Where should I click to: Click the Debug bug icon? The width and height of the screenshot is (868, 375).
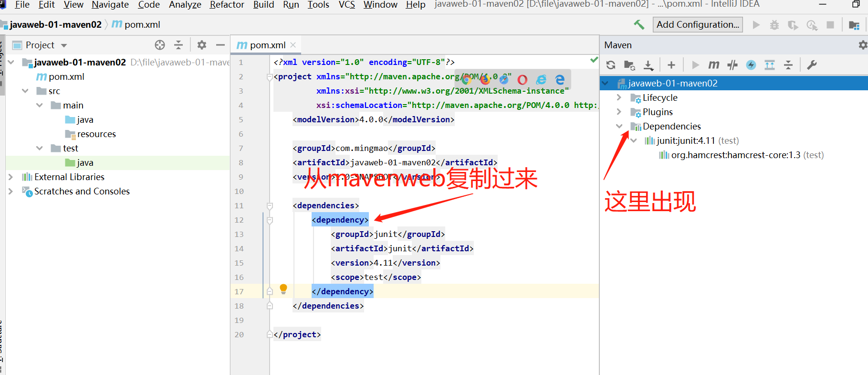click(774, 25)
